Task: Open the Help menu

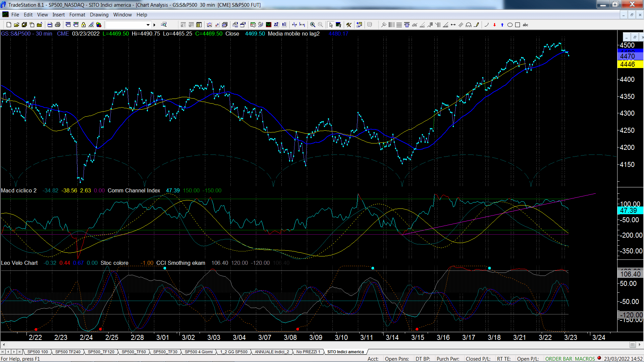Action: point(142,15)
